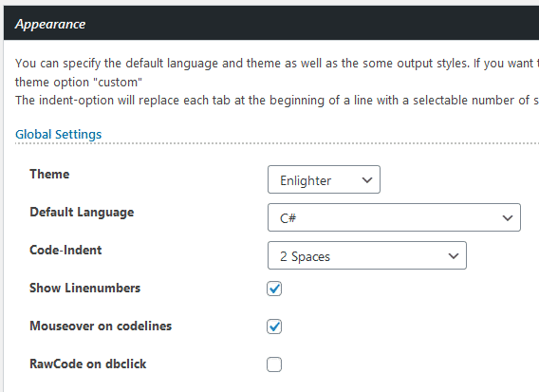
Task: Click the Show Linenumbers label
Action: [x=84, y=288]
